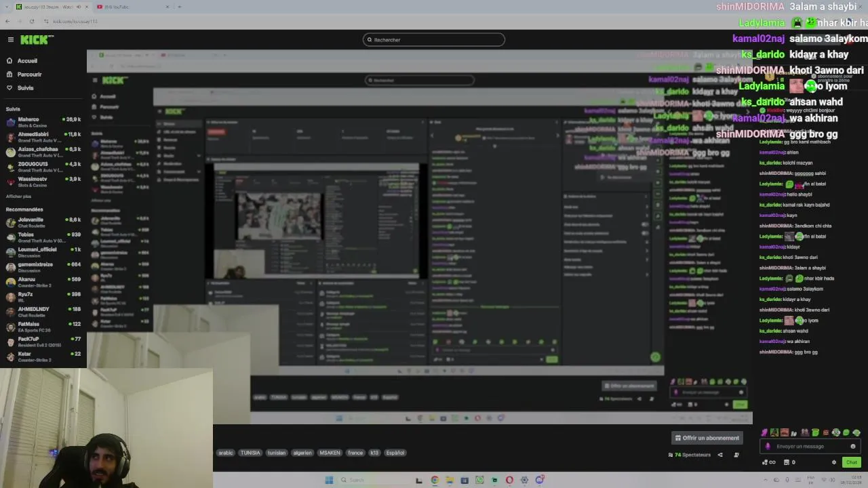The height and width of the screenshot is (488, 868).
Task: Click the algerien stream tag
Action: point(302,453)
